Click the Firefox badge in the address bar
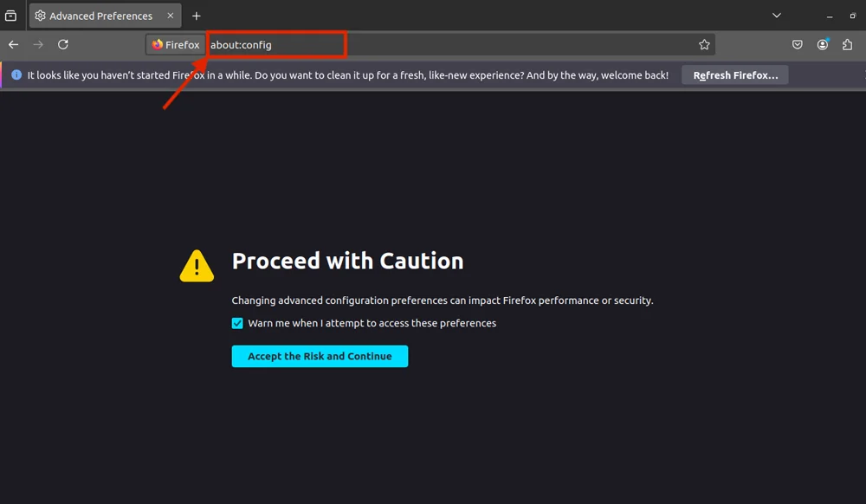The image size is (866, 504). coord(175,44)
